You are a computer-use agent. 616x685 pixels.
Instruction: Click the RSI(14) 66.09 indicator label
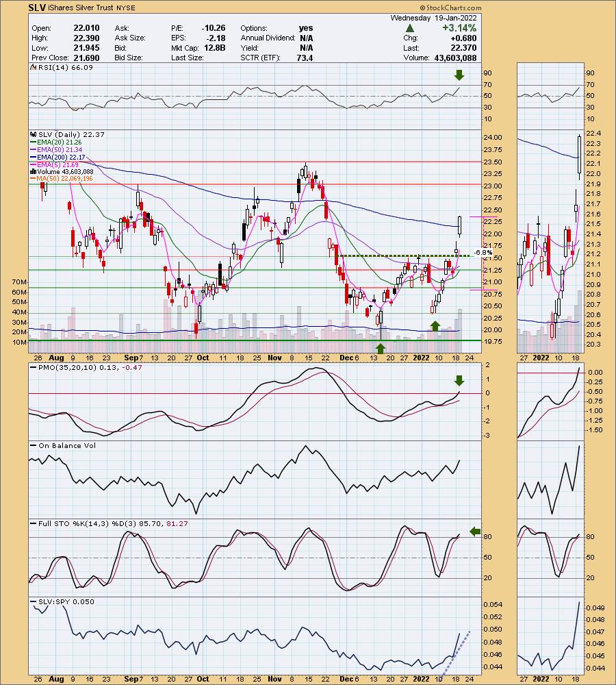click(66, 67)
